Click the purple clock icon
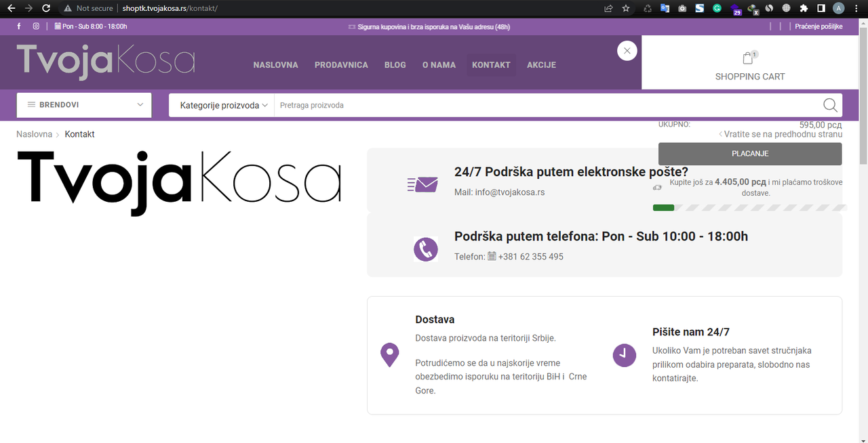Viewport: 868px width, 443px height. coord(625,355)
